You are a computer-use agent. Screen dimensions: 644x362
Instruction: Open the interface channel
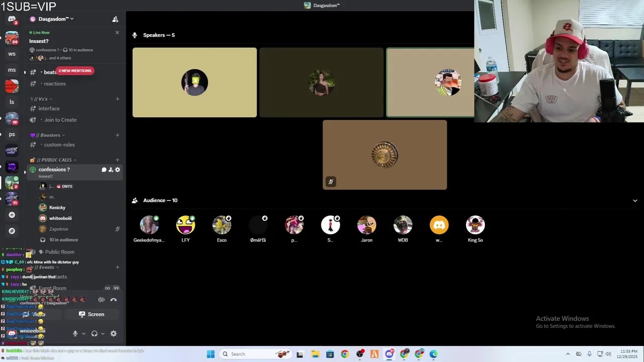pos(74,109)
